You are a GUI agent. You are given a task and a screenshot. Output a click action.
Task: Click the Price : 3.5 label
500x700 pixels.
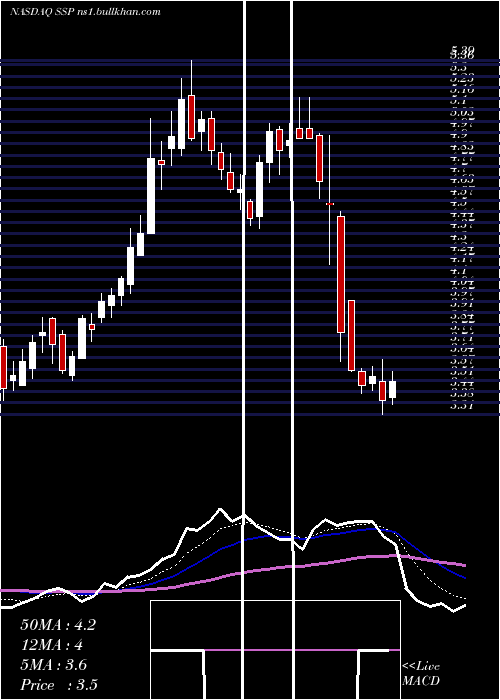point(59,685)
